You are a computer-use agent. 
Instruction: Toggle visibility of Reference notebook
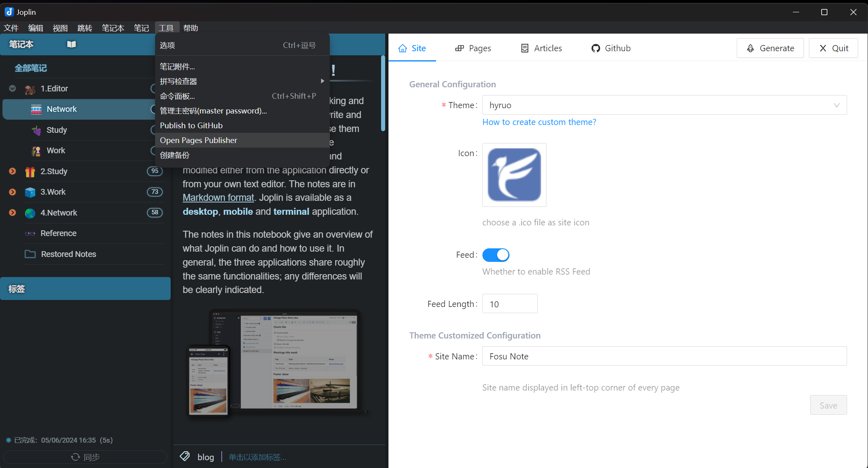[12, 234]
